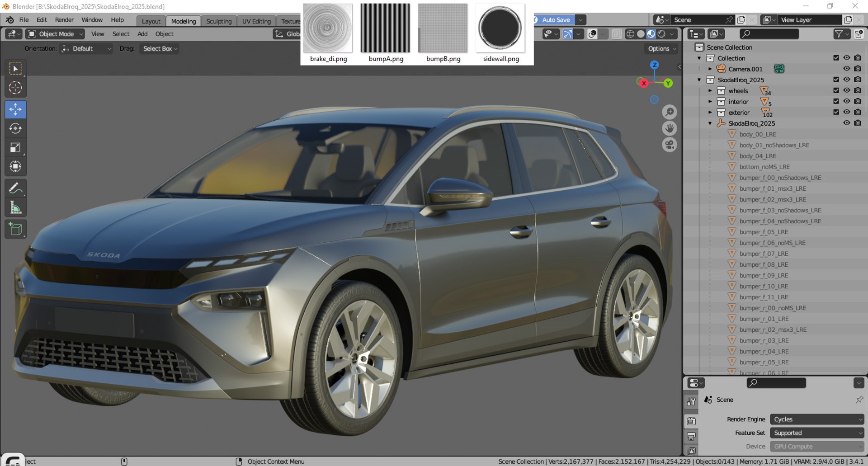Open the Render properties tab

[691, 421]
